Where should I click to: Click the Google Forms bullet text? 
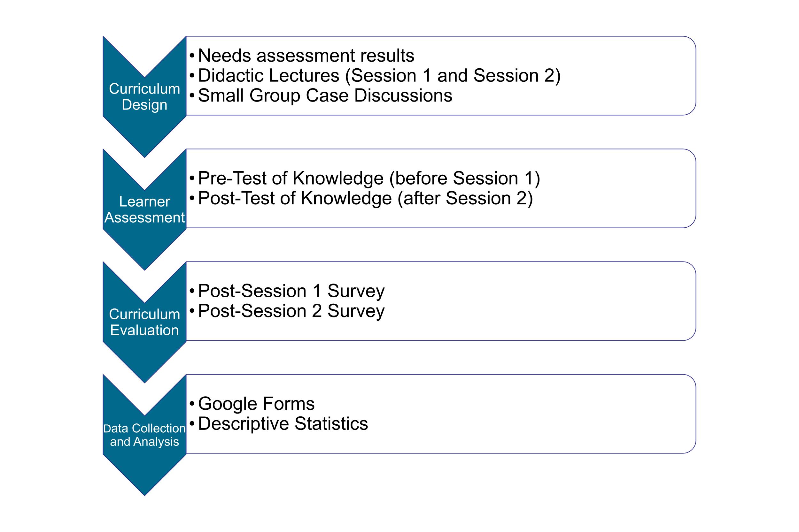(252, 404)
